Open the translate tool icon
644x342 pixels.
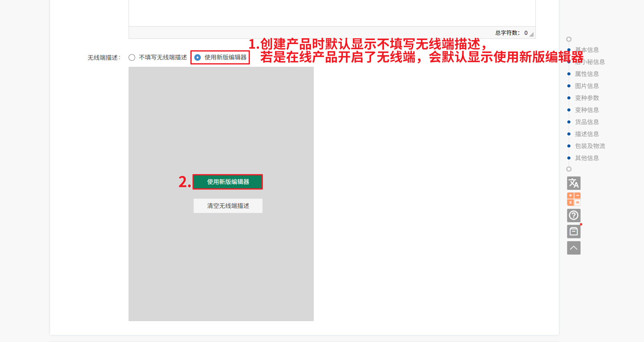pyautogui.click(x=574, y=183)
